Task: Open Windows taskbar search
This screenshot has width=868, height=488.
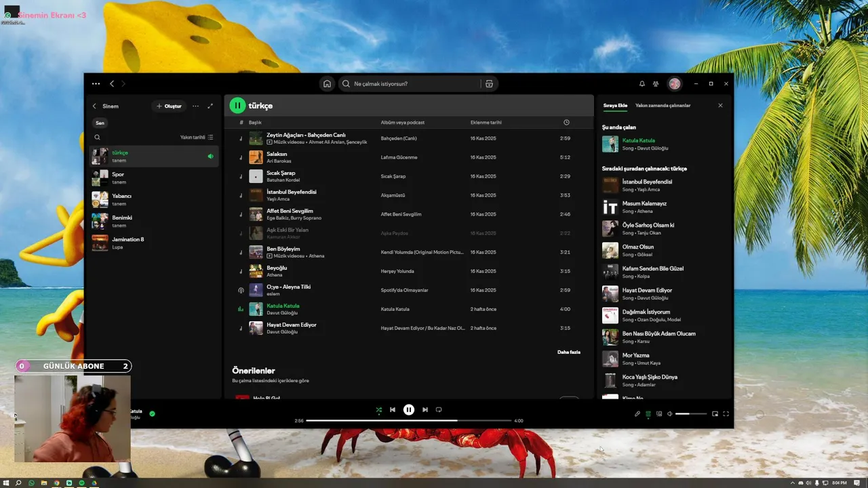Action: click(x=18, y=483)
